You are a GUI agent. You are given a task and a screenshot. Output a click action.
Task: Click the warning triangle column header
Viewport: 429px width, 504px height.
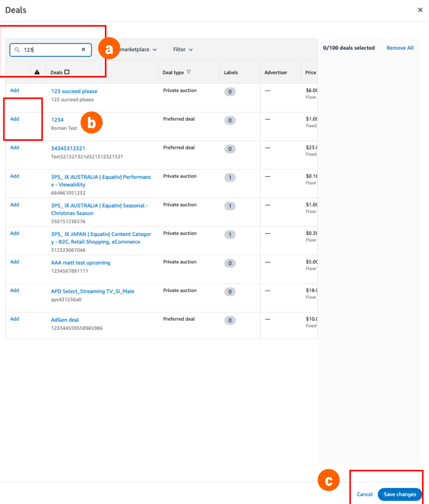[37, 72]
